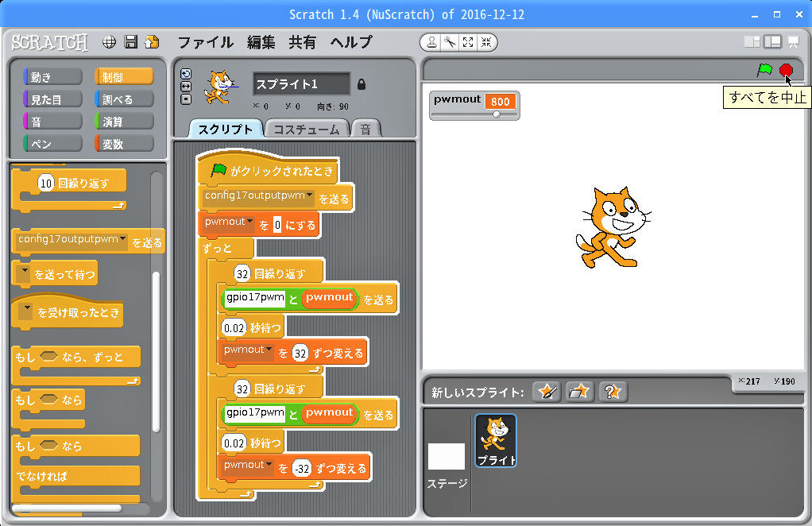Viewport: 812px width, 526px height.
Task: Click the globe language icon
Action: tap(109, 42)
